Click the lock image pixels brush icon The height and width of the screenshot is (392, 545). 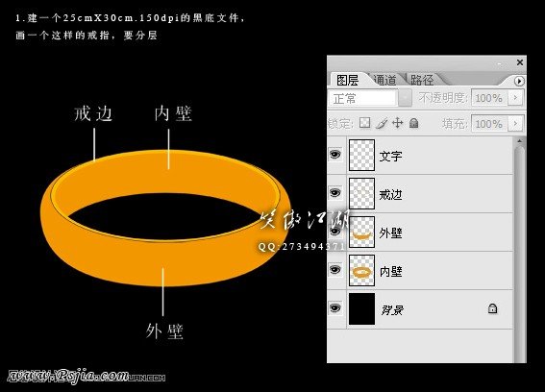[x=382, y=123]
